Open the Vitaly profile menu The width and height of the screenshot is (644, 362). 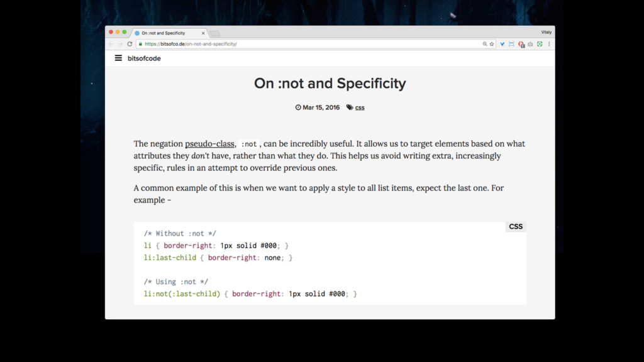[547, 32]
